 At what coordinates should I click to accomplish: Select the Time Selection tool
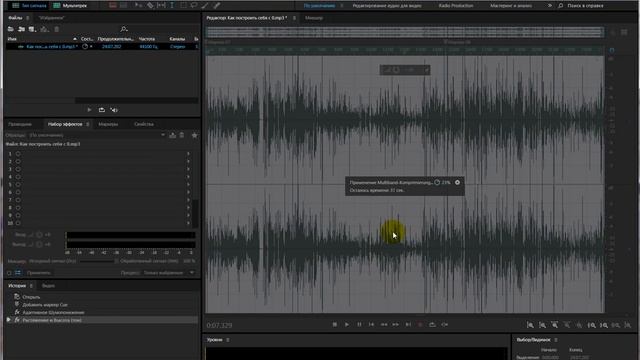172,5
